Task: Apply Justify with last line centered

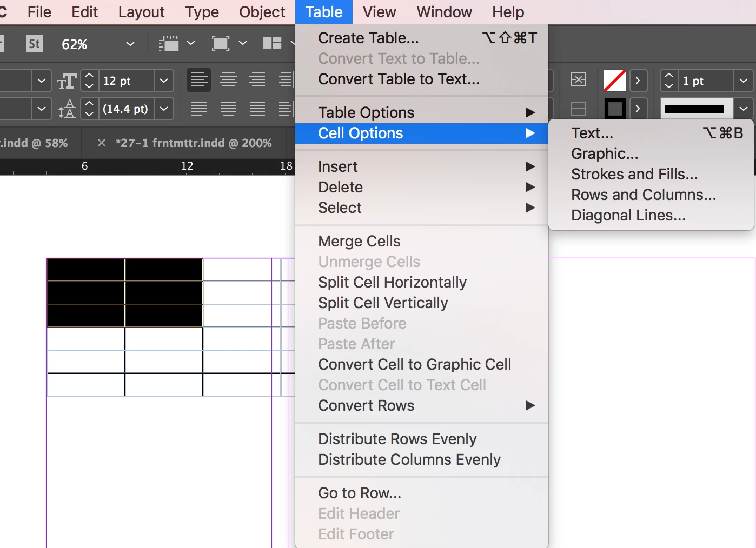Action: (x=228, y=109)
